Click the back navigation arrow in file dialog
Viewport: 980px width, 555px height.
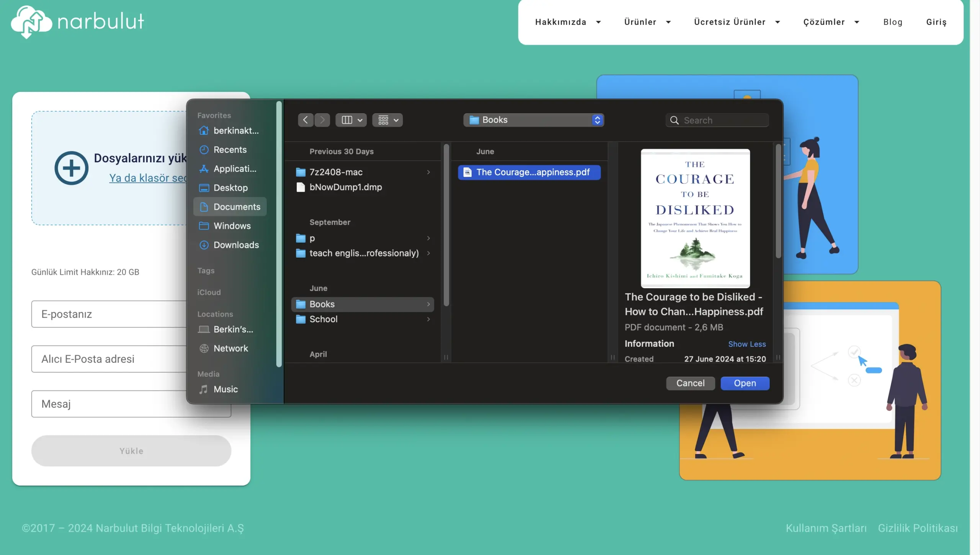[x=305, y=120]
